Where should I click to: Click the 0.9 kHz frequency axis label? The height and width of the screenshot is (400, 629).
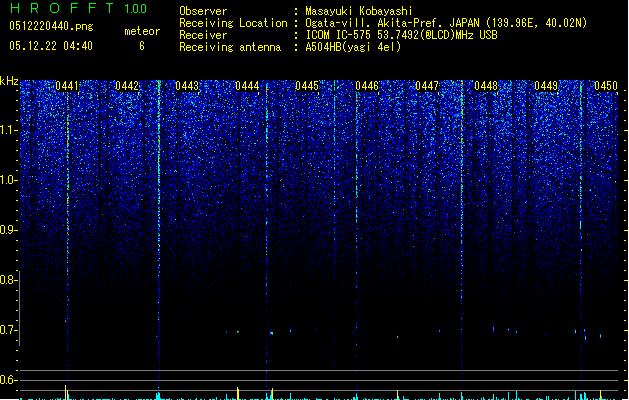pos(8,230)
